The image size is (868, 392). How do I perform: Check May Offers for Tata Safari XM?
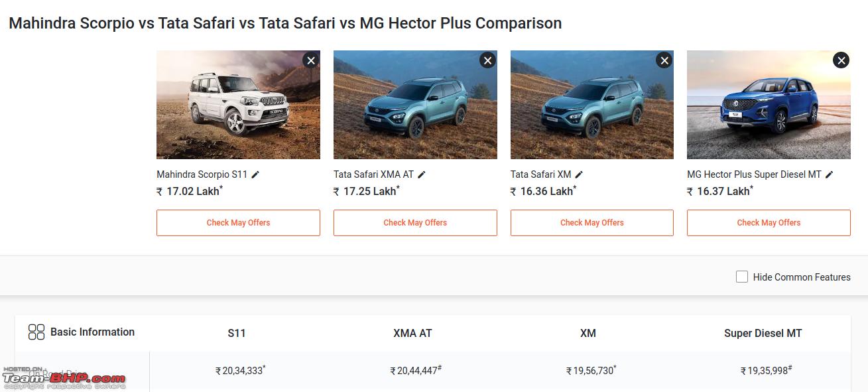[592, 223]
